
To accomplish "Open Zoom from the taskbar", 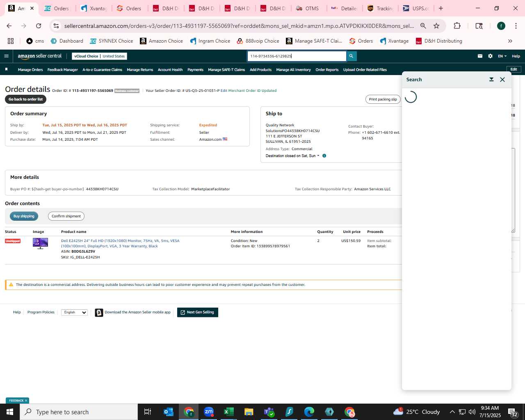I will [x=209, y=412].
